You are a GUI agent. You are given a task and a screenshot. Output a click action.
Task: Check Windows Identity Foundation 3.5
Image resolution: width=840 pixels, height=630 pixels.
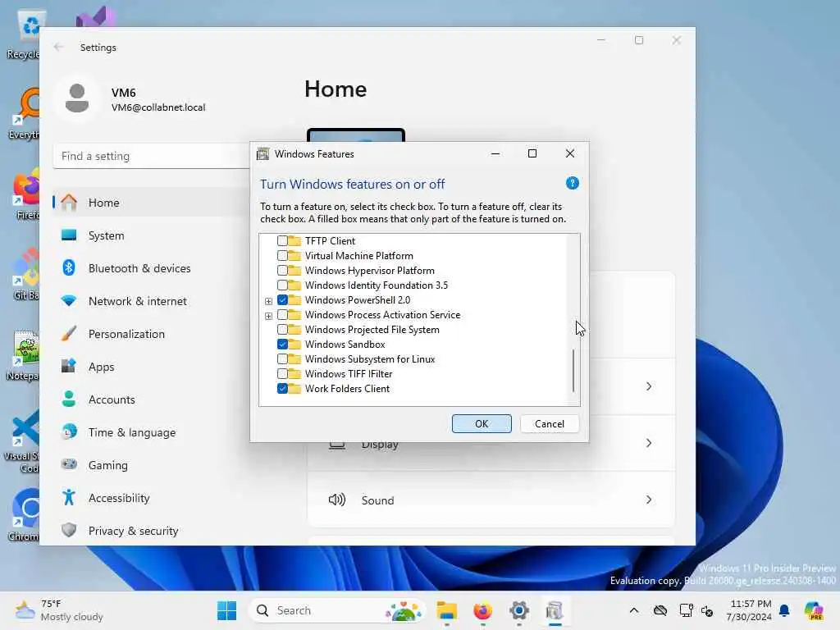tap(282, 285)
